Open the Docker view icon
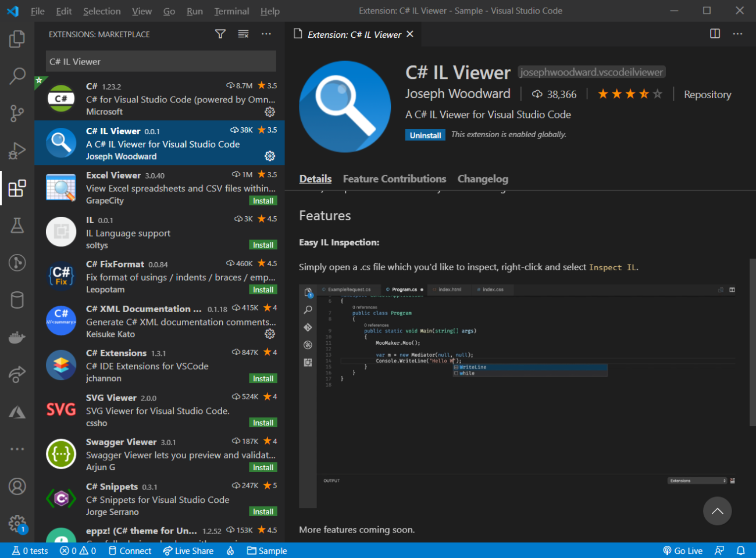756x558 pixels. pos(17,338)
